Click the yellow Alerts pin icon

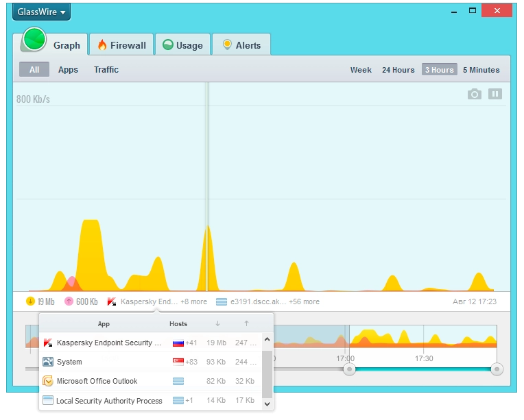(227, 45)
